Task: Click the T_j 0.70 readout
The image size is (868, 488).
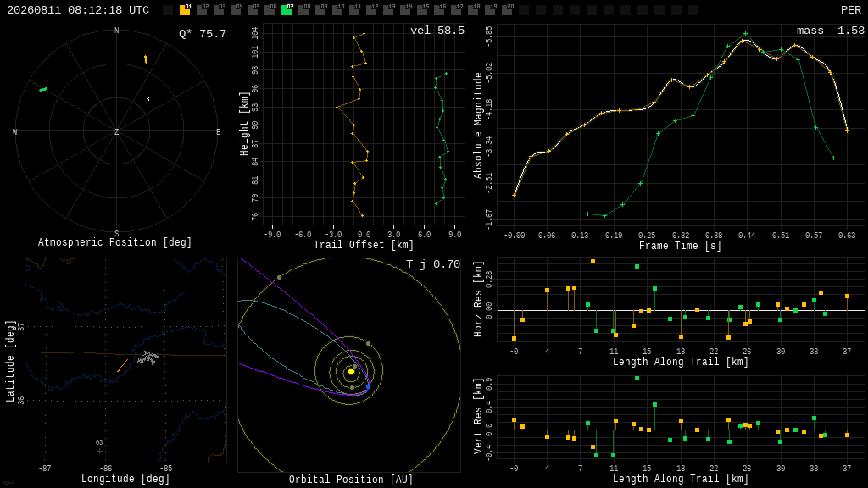Action: pyautogui.click(x=433, y=264)
